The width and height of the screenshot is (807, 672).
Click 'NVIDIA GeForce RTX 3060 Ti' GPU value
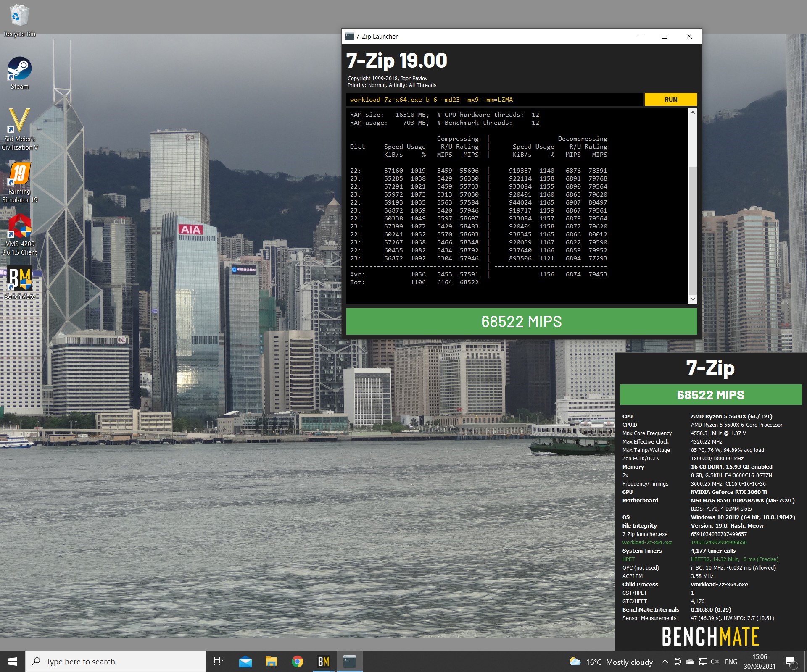pyautogui.click(x=728, y=492)
